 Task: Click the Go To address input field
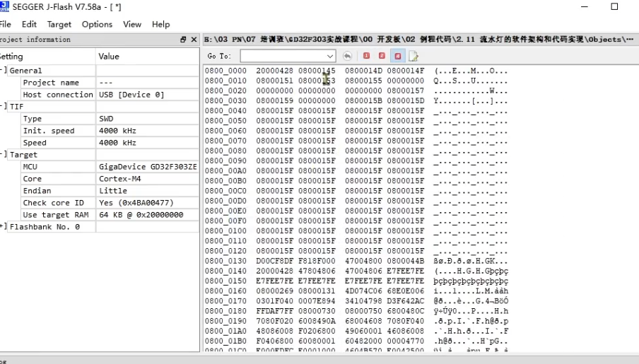[x=283, y=56]
